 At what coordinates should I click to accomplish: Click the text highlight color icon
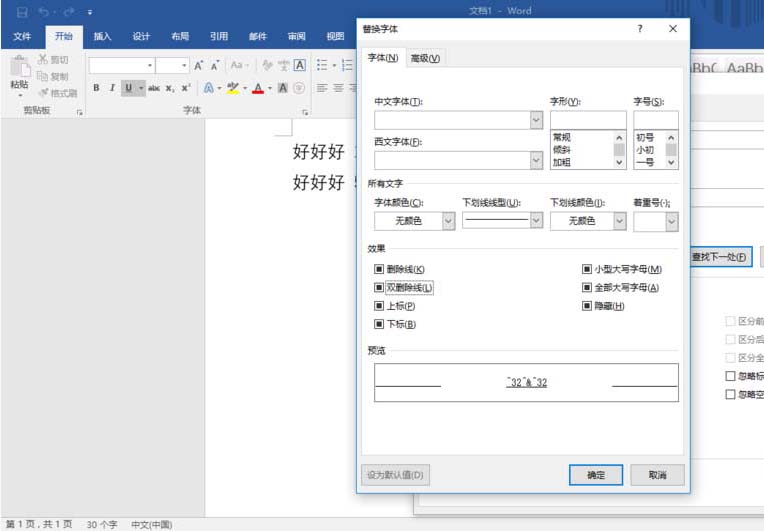click(231, 88)
